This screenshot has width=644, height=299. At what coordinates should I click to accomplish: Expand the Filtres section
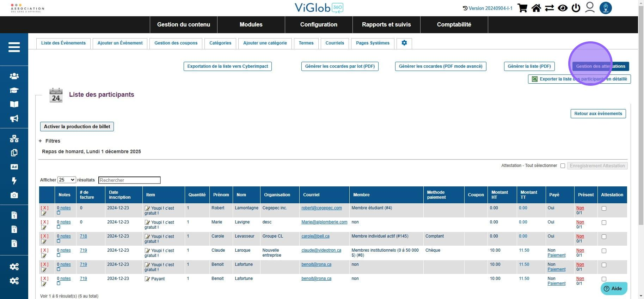[x=49, y=141]
